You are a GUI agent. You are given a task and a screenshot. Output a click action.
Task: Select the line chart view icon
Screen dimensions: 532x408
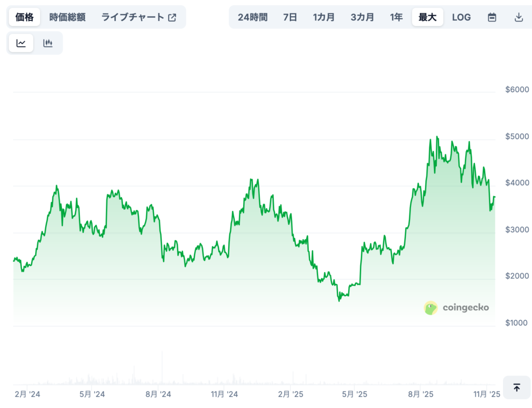(x=21, y=43)
